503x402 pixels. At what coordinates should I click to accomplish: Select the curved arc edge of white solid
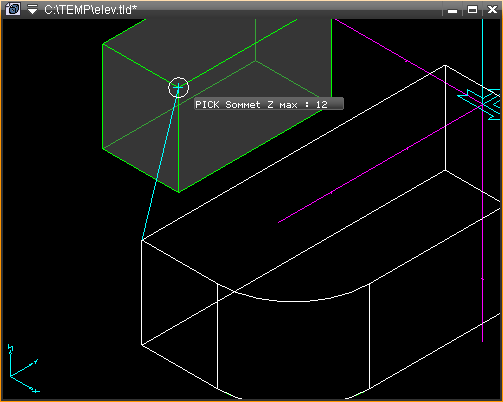pyautogui.click(x=293, y=298)
